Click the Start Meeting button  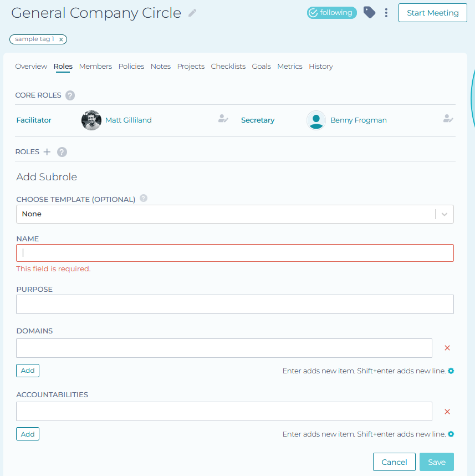pos(432,13)
